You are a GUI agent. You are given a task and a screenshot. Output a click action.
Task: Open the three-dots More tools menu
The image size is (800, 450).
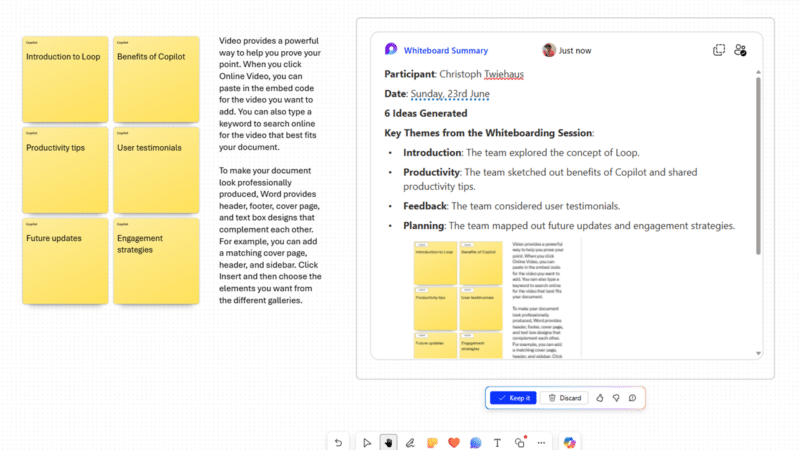pos(541,442)
